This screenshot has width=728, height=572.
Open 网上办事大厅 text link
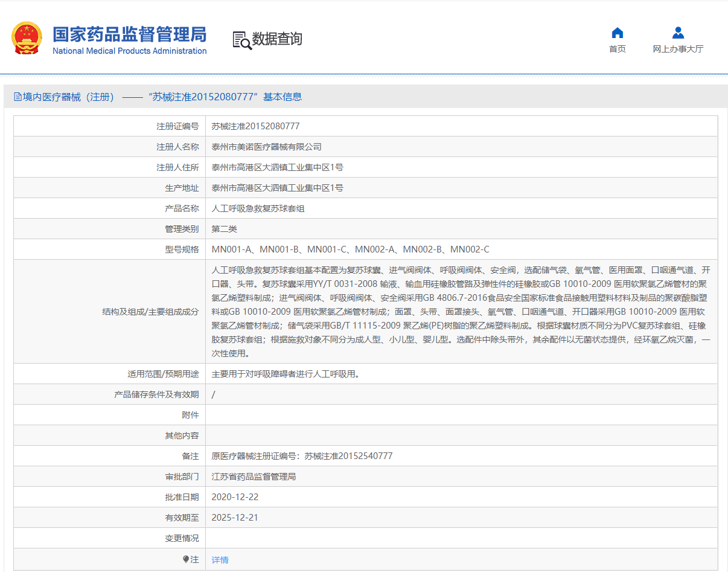click(678, 49)
